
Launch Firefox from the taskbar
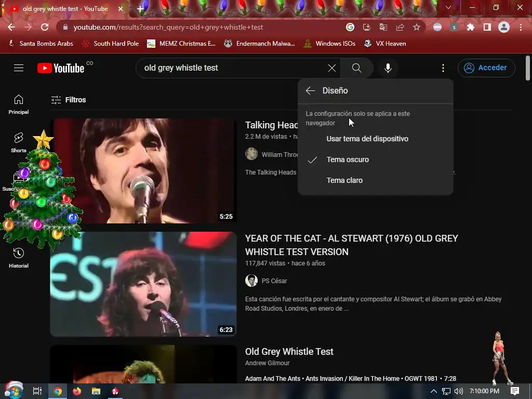pos(77,391)
